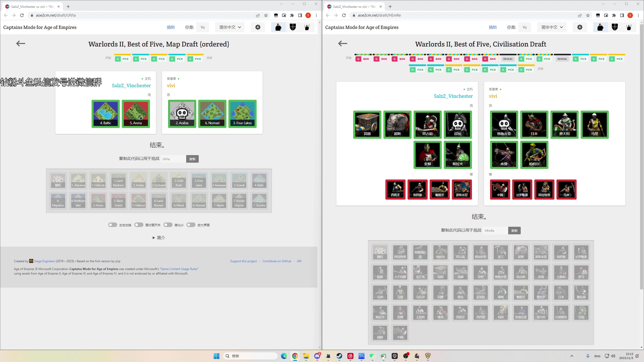This screenshot has height=362, width=644.
Task: Open the 简体中文 language dropdown on right
Action: click(x=552, y=27)
